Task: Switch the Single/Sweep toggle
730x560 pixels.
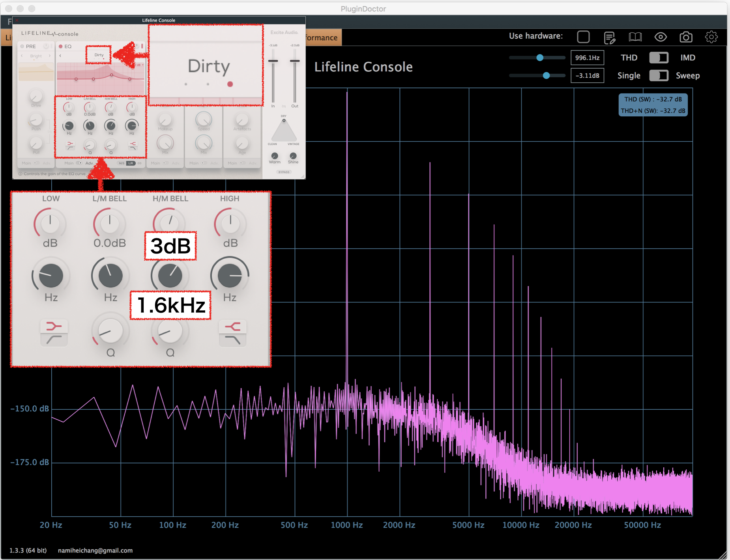Action: tap(659, 75)
